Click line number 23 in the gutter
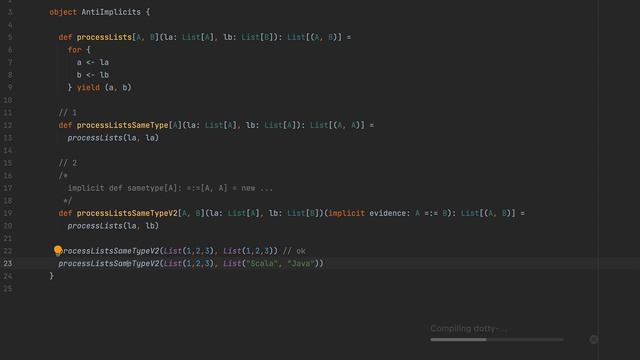 tap(8, 264)
